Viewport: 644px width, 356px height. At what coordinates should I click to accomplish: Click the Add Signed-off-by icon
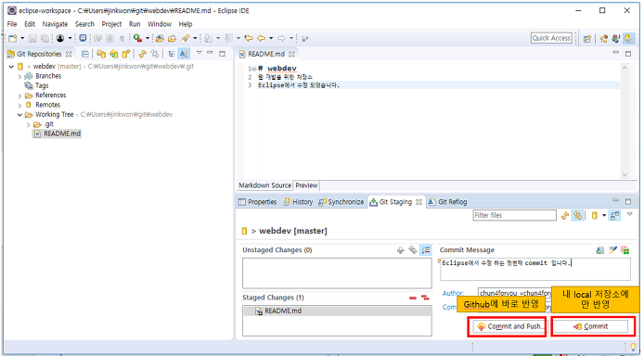[612, 249]
